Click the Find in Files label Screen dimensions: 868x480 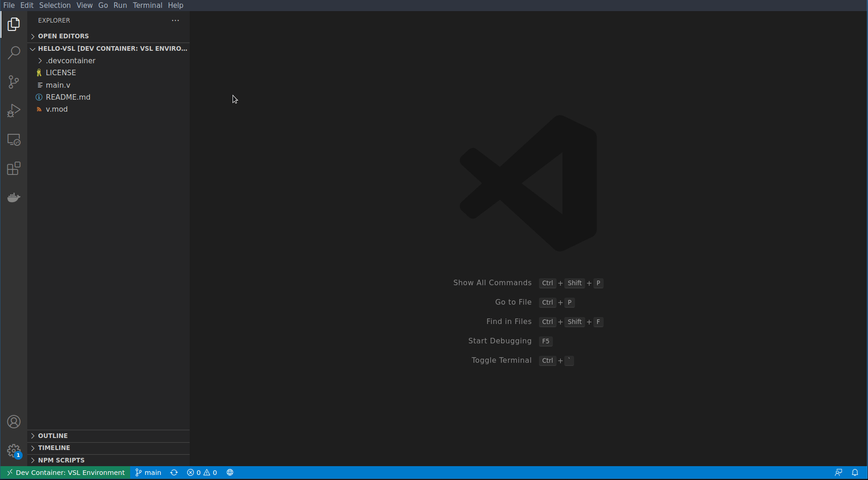[509, 321]
